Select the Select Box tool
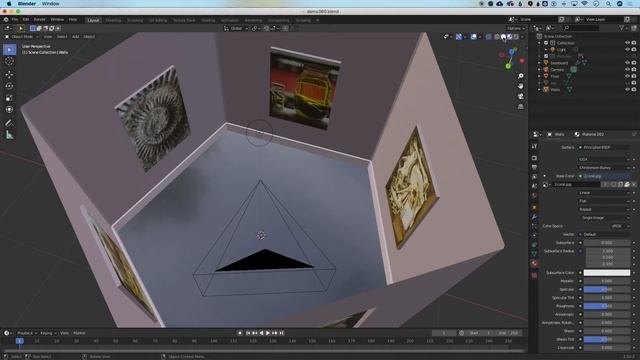This screenshot has height=360, width=640. pos(9,49)
